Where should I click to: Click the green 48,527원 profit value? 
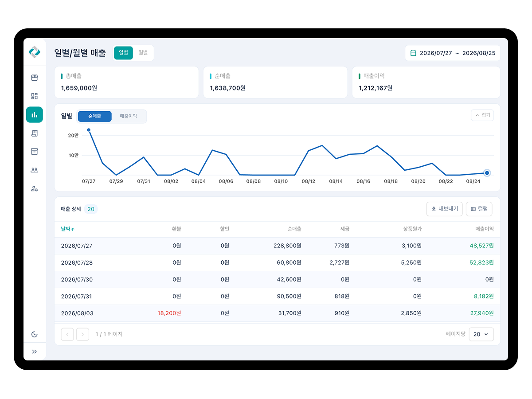click(482, 246)
